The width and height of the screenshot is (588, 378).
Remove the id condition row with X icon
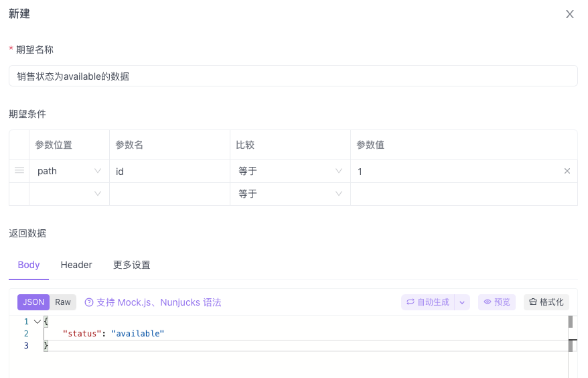567,171
